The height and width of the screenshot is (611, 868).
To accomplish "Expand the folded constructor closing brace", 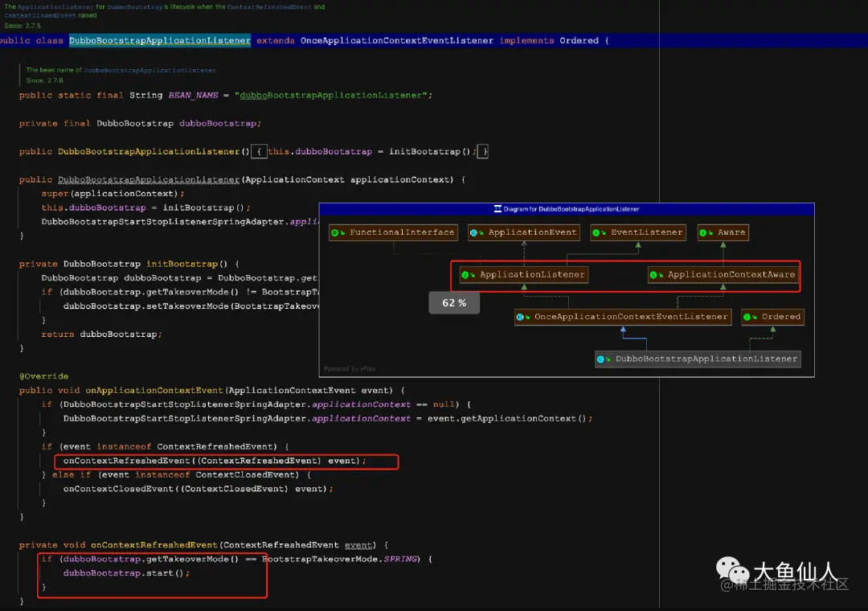I will coord(483,151).
